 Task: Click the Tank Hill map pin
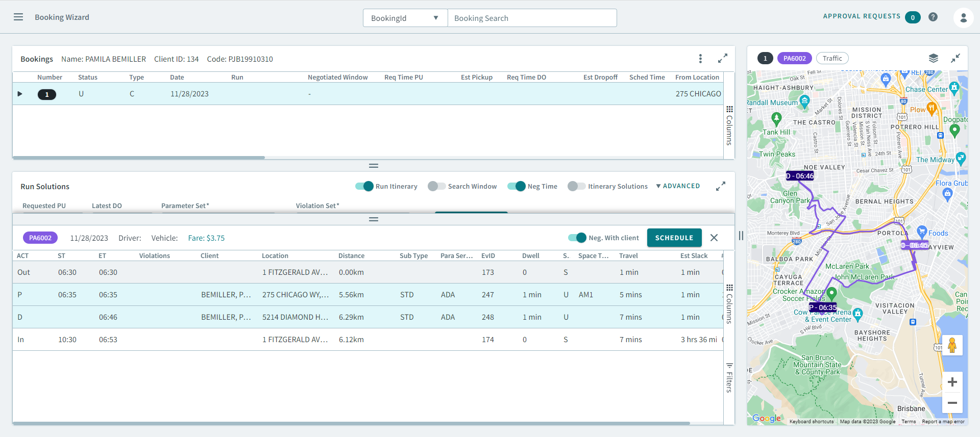coord(776,119)
